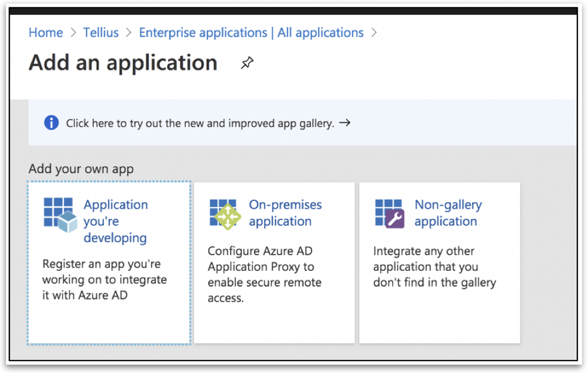Click the Add an application page heading
588x373 pixels.
coord(123,63)
